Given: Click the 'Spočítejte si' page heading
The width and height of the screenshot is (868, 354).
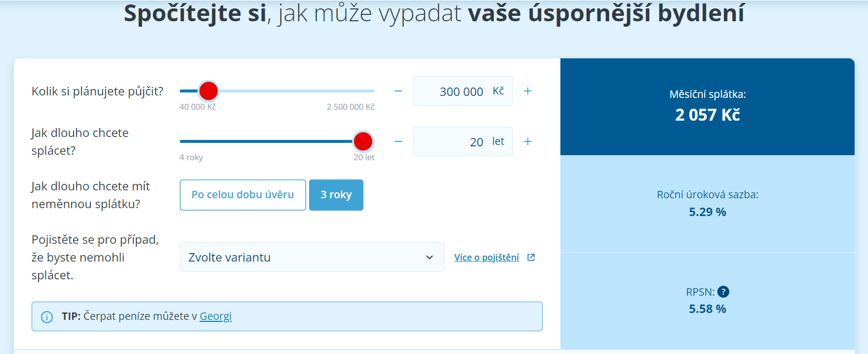Looking at the screenshot, I should click(x=195, y=13).
